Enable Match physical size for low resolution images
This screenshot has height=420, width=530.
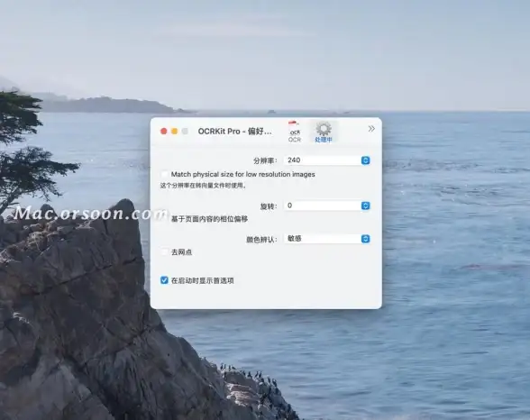164,174
